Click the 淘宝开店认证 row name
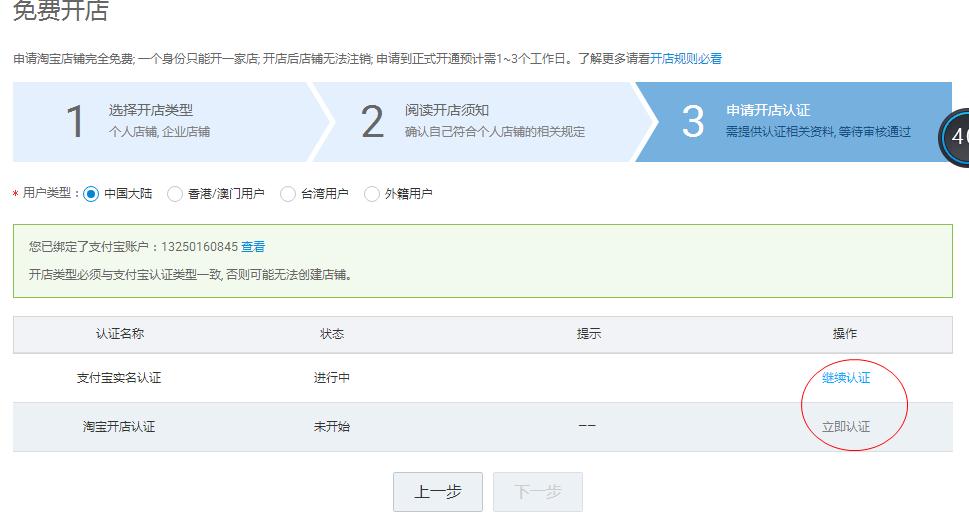Screen dimensions: 969x527 (119, 426)
